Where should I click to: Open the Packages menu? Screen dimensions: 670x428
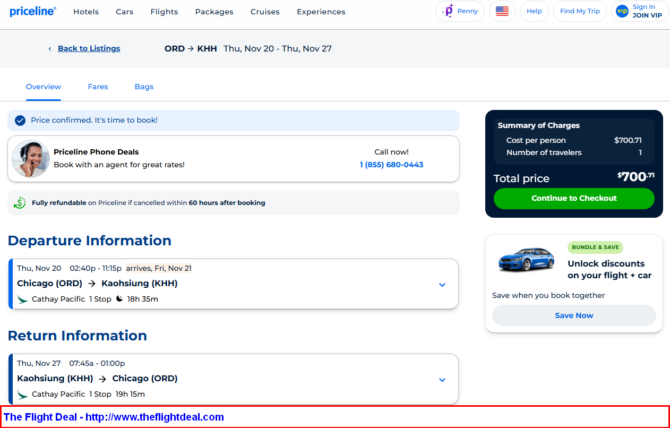(214, 12)
